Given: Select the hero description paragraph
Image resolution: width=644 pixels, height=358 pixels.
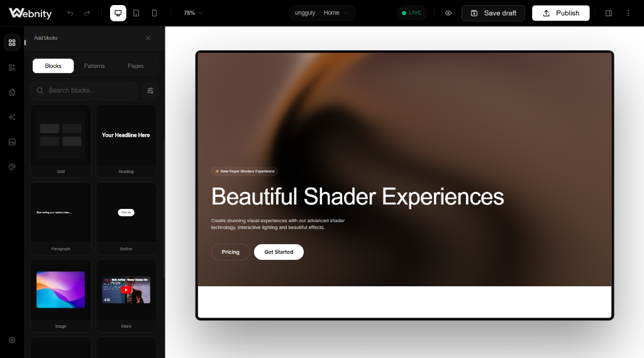Looking at the screenshot, I should point(278,224).
